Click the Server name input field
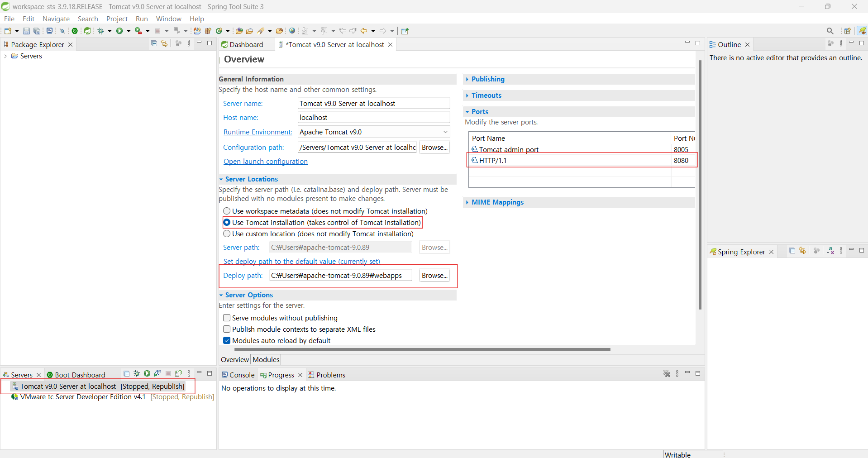The width and height of the screenshot is (868, 458). [x=374, y=104]
